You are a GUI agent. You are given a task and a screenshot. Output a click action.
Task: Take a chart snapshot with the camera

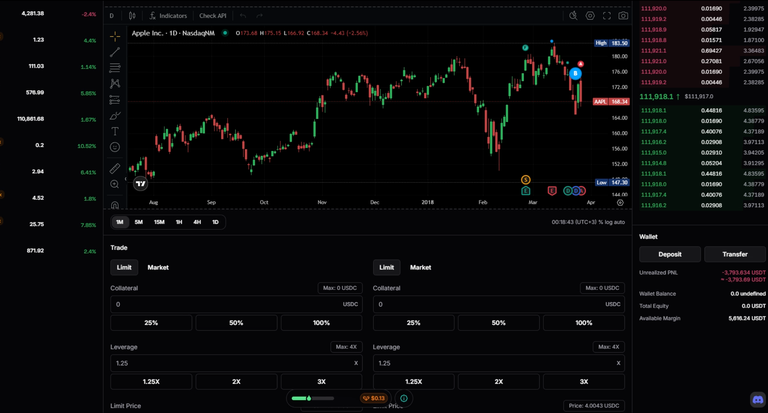(623, 16)
